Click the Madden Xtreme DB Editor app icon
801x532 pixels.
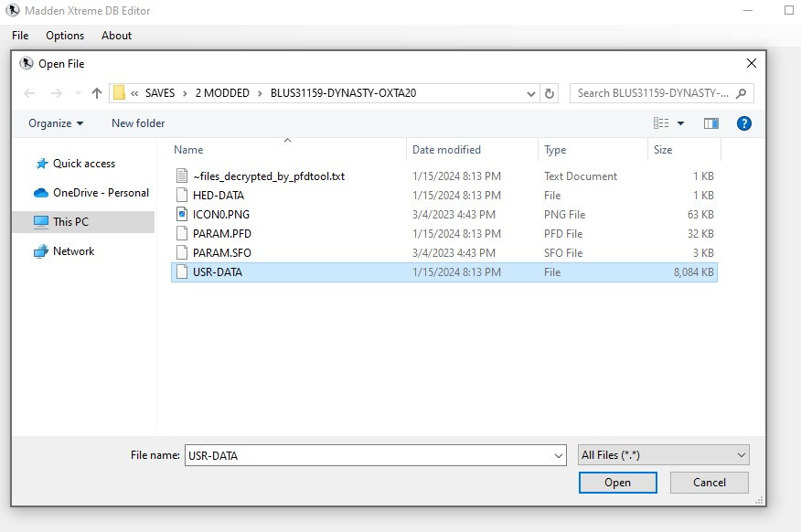12,10
